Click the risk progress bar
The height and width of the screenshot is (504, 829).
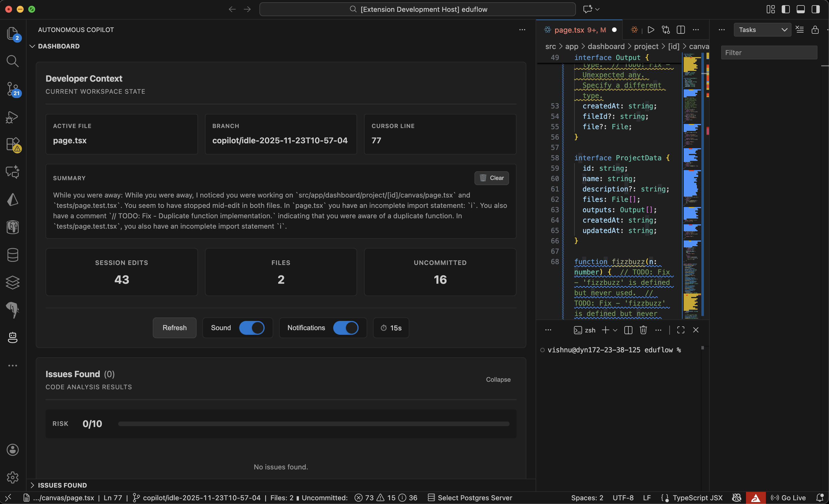[314, 424]
